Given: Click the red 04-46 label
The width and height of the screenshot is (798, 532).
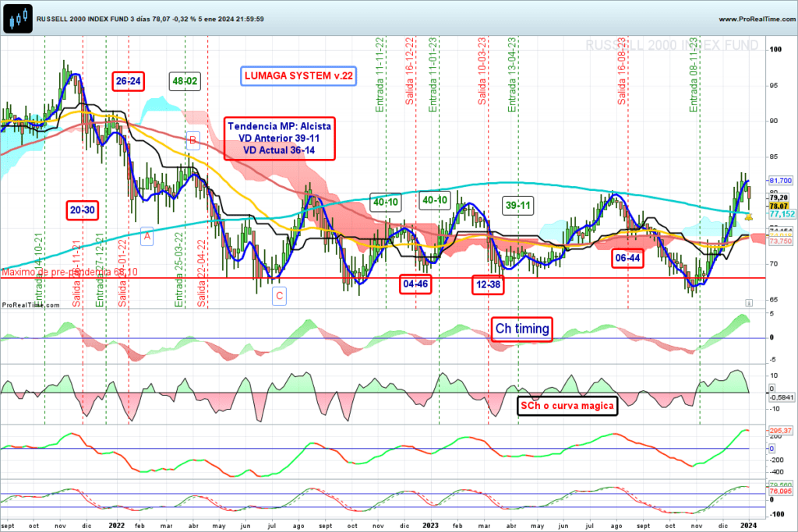Looking at the screenshot, I should pos(416,284).
